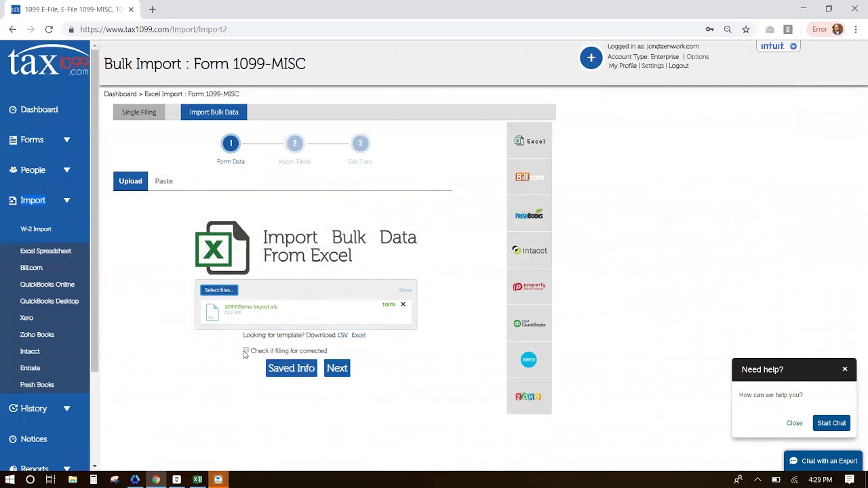Select the Paste tab
Viewport: 868px width, 488px height.
pos(163,181)
